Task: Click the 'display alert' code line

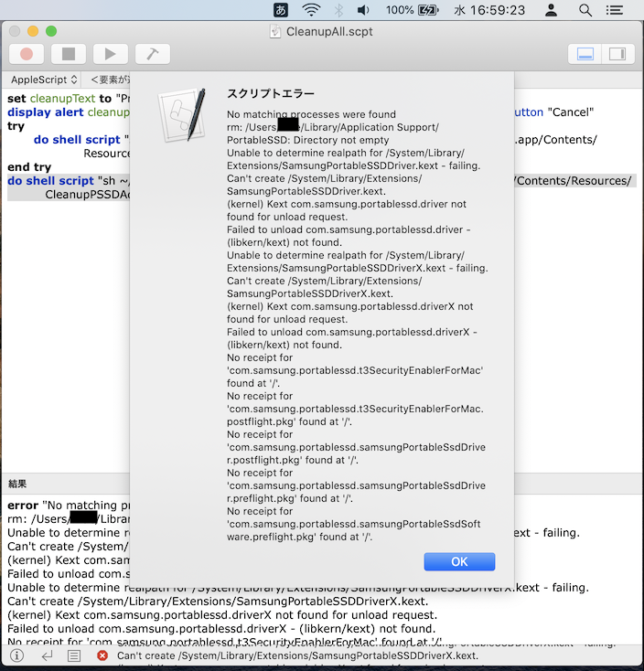Action: click(69, 112)
